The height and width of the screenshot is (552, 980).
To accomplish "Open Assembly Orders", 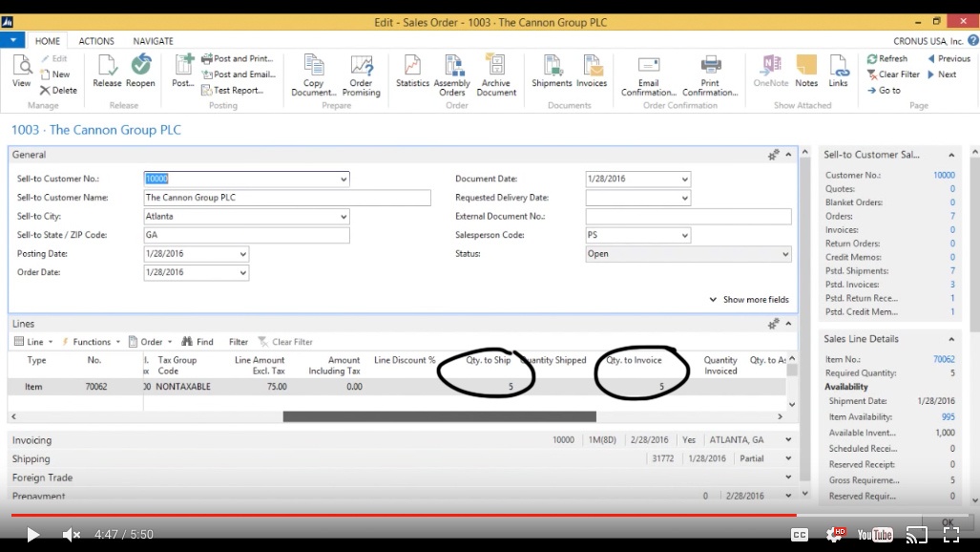I will point(452,75).
